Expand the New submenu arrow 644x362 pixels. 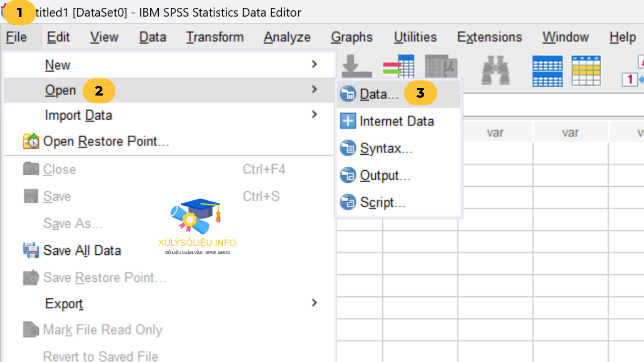(314, 64)
